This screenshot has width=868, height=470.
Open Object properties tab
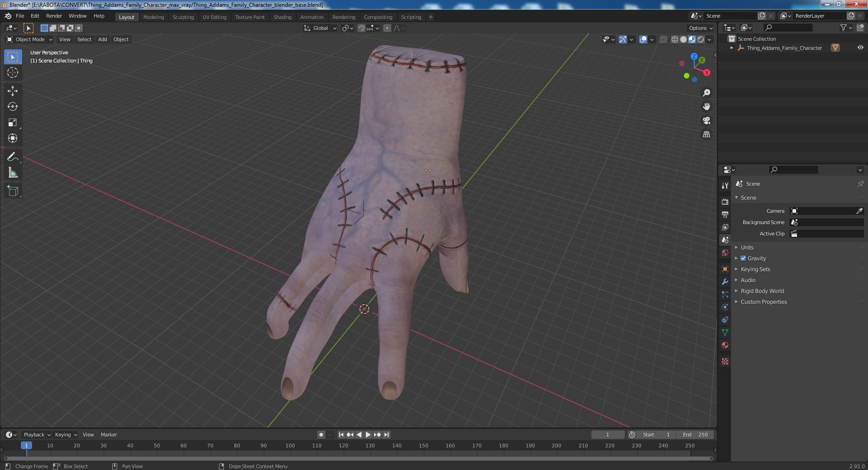point(725,269)
